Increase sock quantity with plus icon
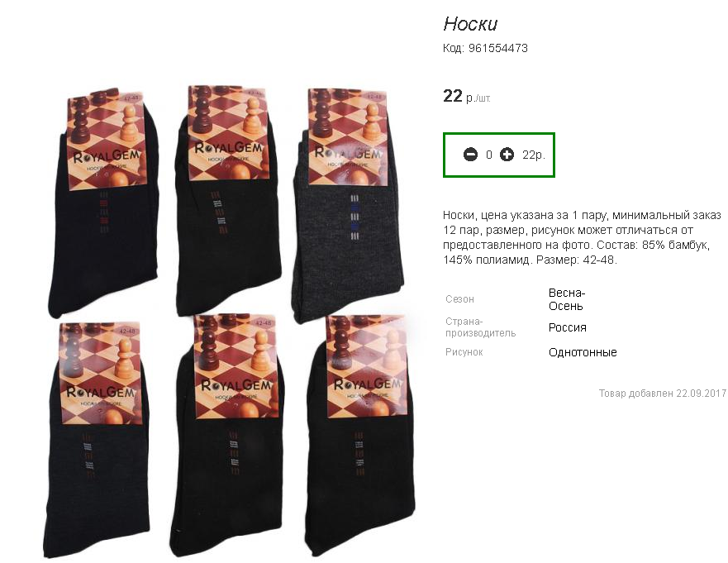728x563 pixels. coord(507,155)
